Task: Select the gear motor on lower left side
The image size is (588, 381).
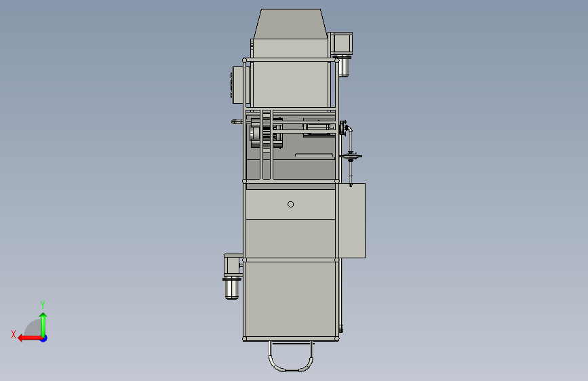Action: click(x=233, y=276)
